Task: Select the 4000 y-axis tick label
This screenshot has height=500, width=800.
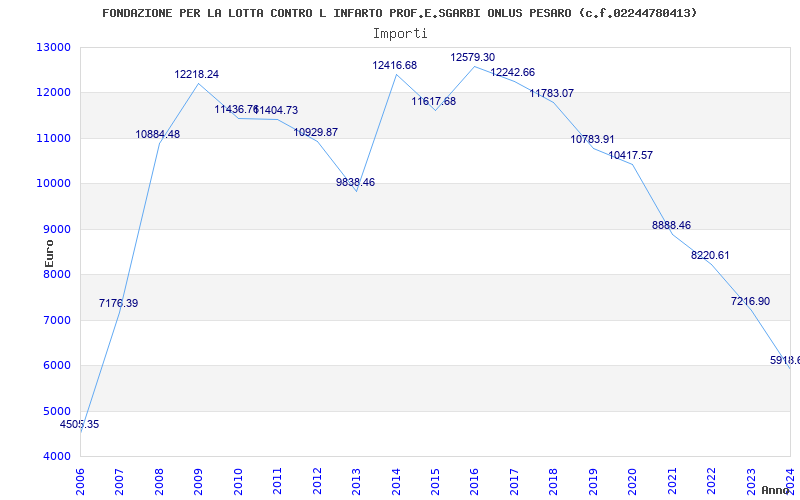Action: tap(56, 457)
